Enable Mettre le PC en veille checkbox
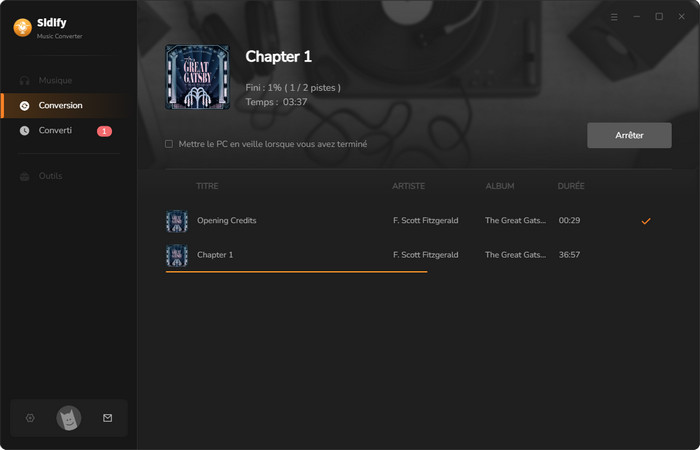The width and height of the screenshot is (700, 450). pyautogui.click(x=169, y=144)
